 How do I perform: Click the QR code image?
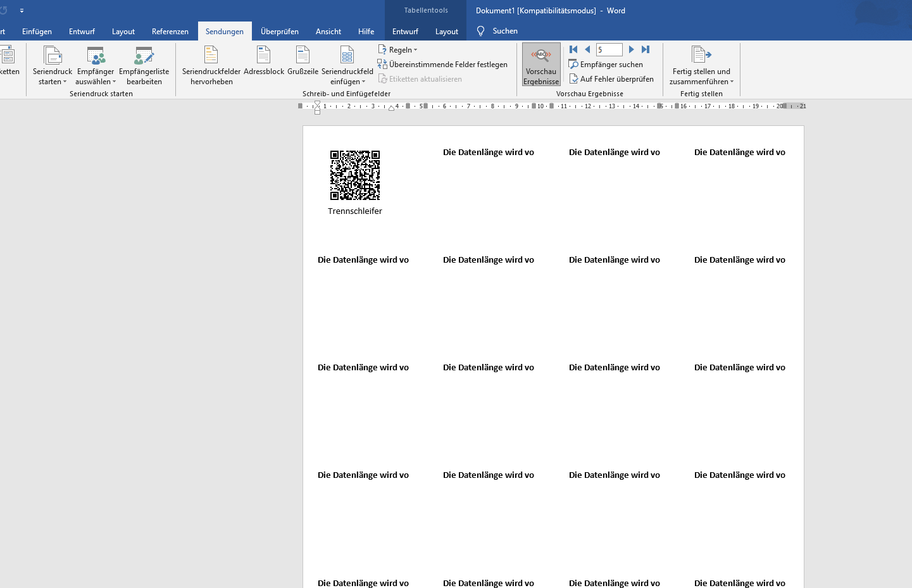tap(355, 175)
